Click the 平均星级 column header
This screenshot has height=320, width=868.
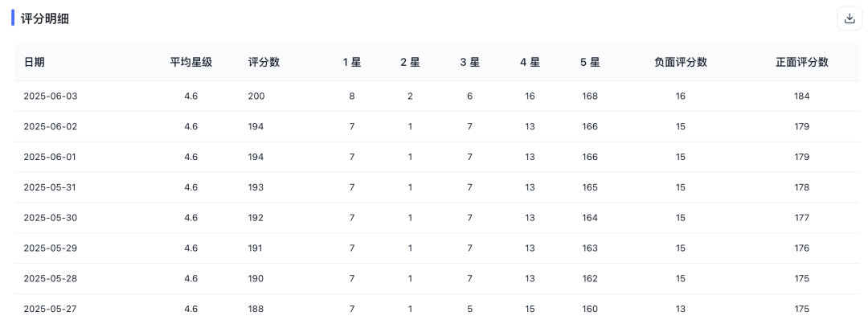191,63
